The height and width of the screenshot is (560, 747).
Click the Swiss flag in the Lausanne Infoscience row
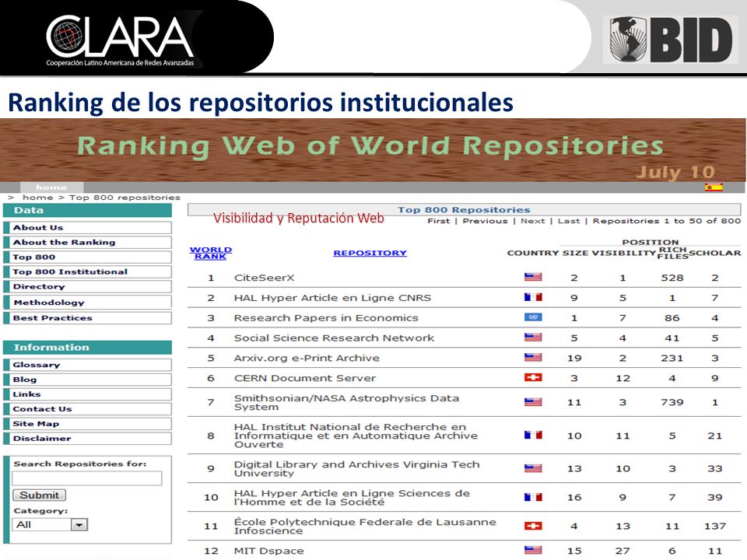pyautogui.click(x=533, y=526)
